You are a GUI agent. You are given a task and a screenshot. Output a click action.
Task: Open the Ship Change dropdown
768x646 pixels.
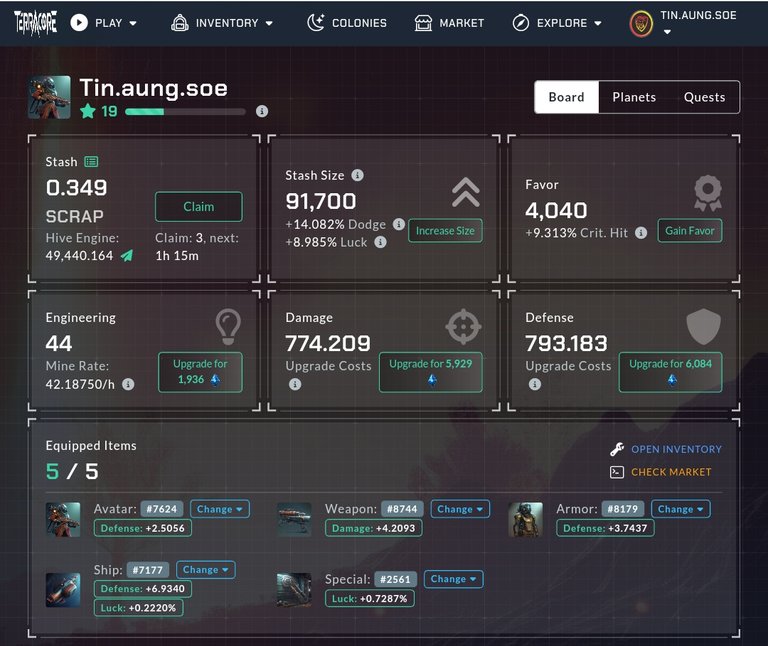[206, 570]
